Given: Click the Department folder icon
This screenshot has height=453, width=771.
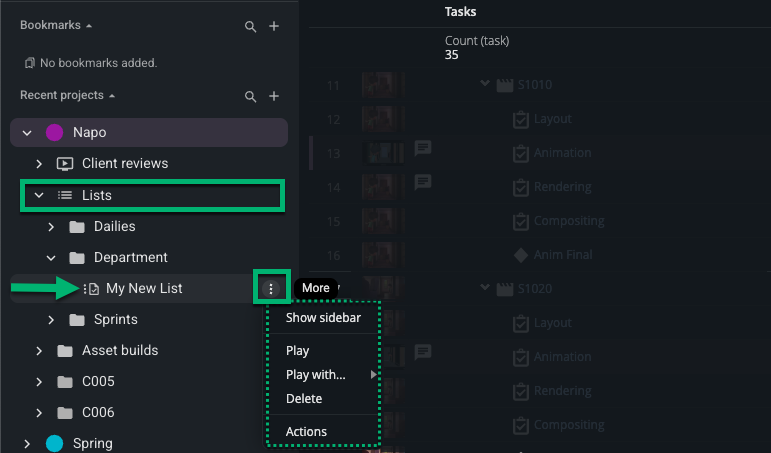Looking at the screenshot, I should point(77,258).
